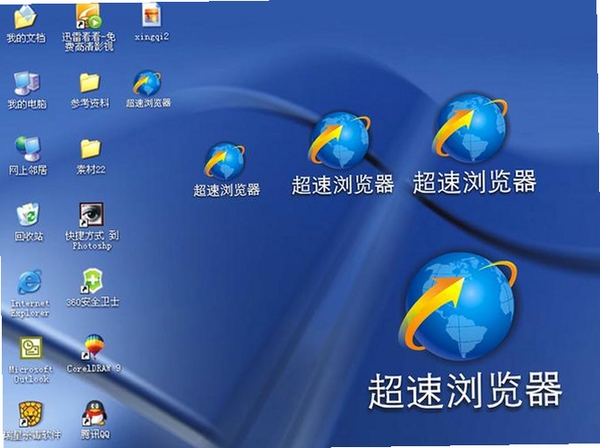Launch Microsoft Outlook icon
This screenshot has width=600, height=448.
[x=31, y=348]
